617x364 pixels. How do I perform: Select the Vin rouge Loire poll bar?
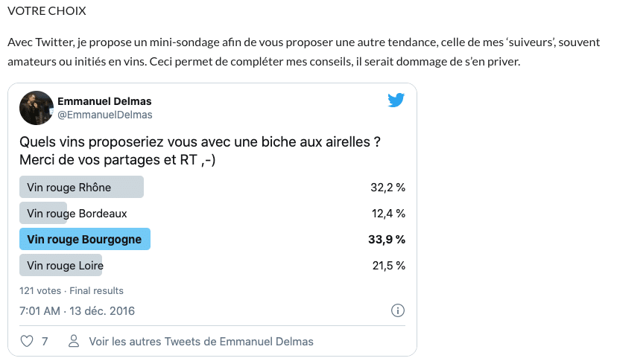[60, 265]
